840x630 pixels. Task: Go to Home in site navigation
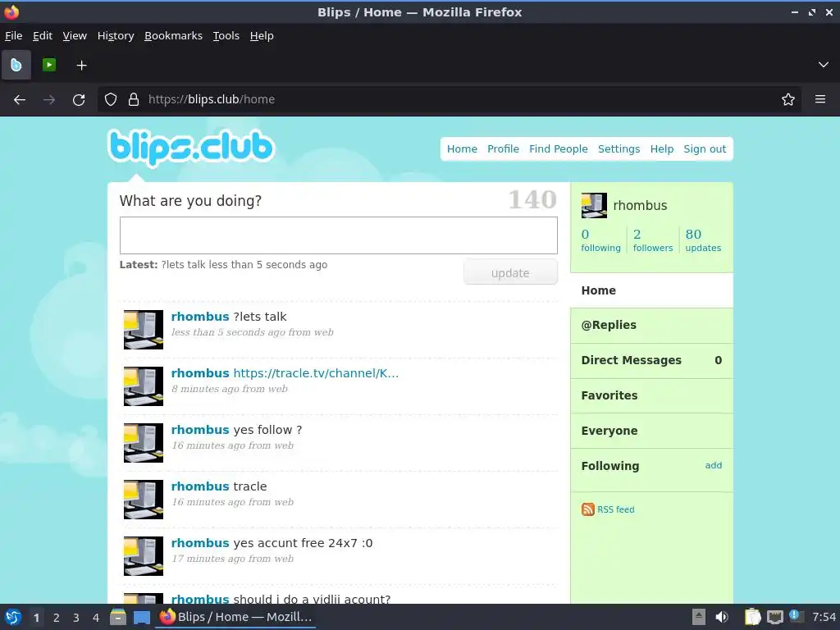coord(462,149)
